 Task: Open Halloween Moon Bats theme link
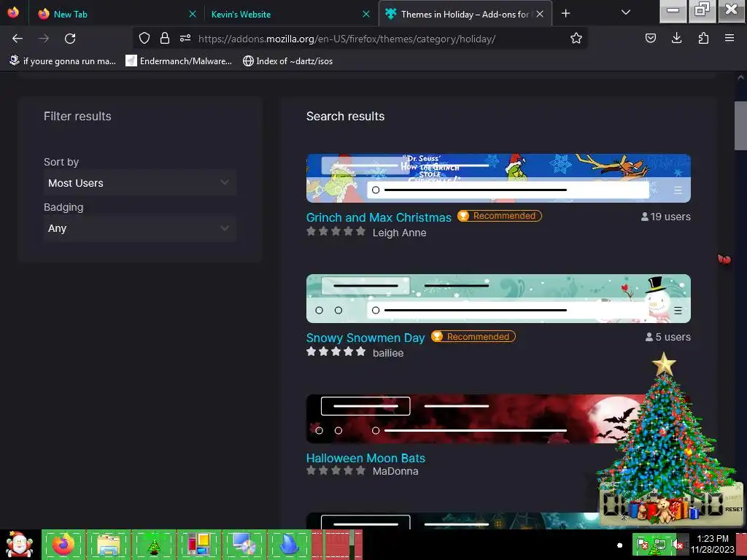[x=365, y=458]
